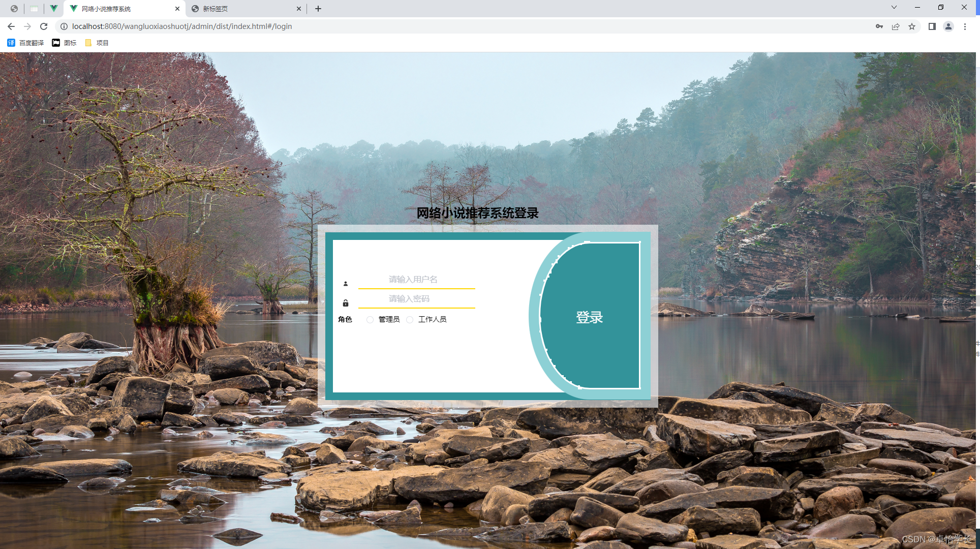Click the 请输入密码 password field

[x=416, y=299]
